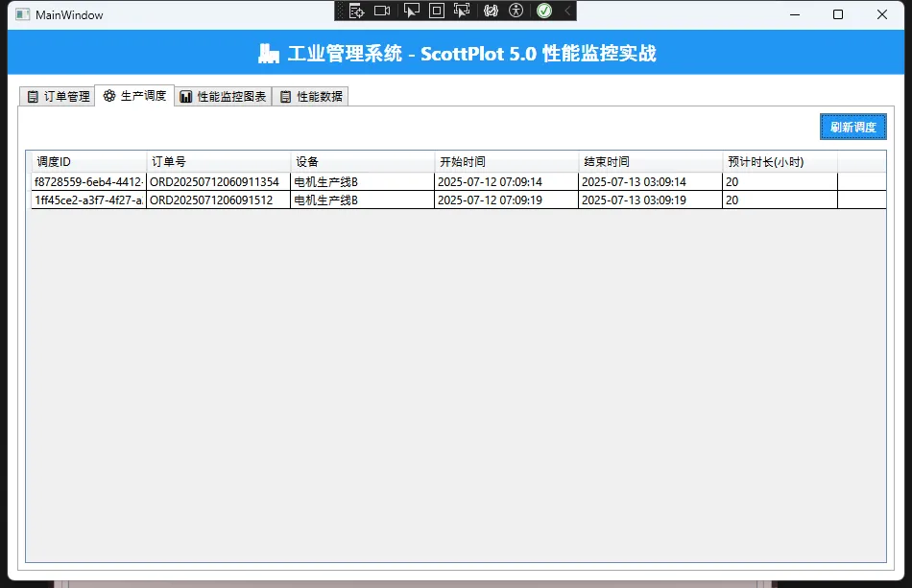This screenshot has height=588, width=912.
Task: Click the green checkmark status icon
Action: click(x=543, y=11)
